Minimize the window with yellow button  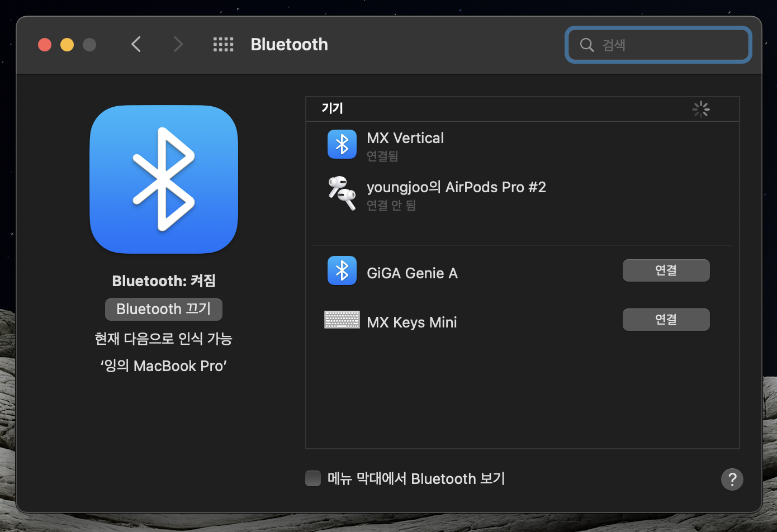click(x=67, y=45)
